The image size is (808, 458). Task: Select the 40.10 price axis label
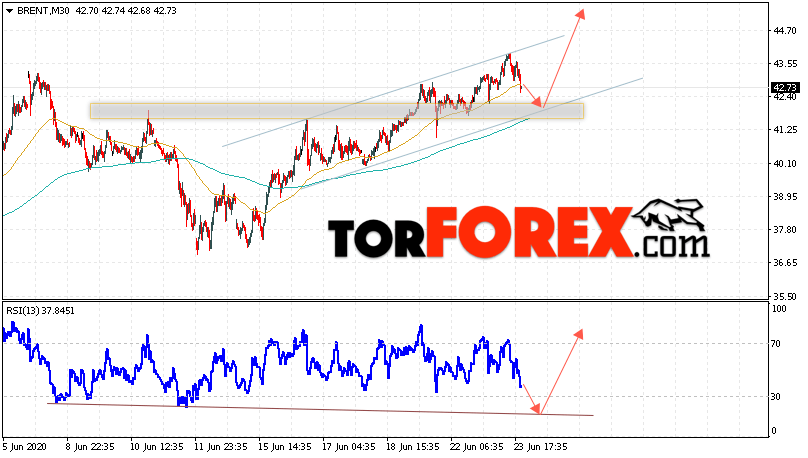(x=785, y=164)
